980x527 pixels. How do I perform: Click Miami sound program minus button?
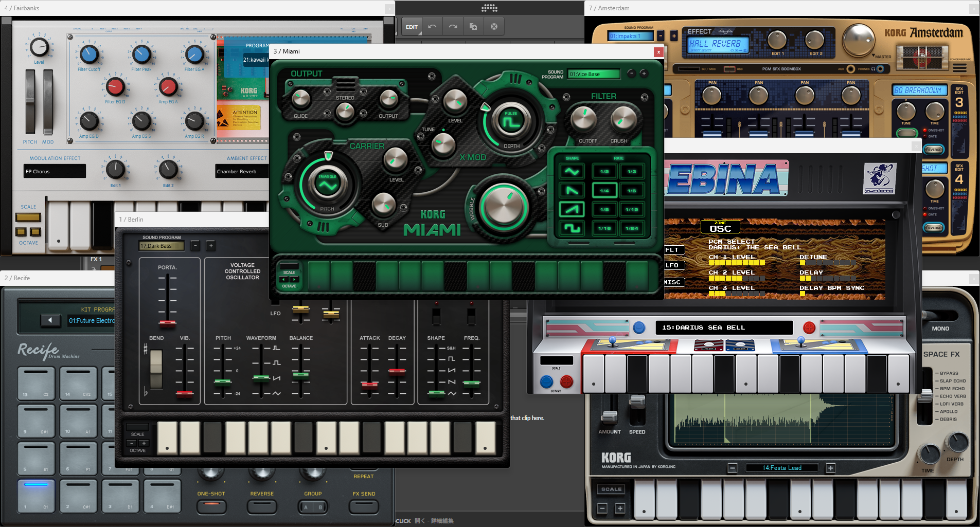click(632, 74)
